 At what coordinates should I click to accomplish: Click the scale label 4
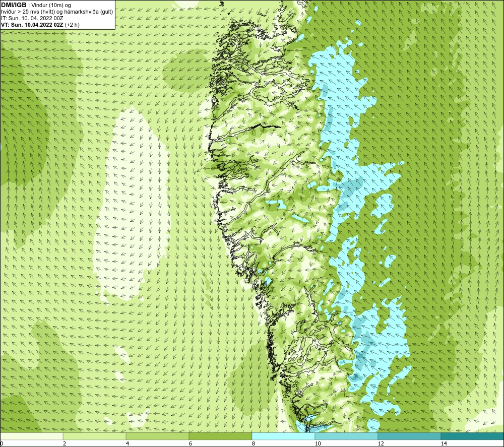click(x=128, y=443)
